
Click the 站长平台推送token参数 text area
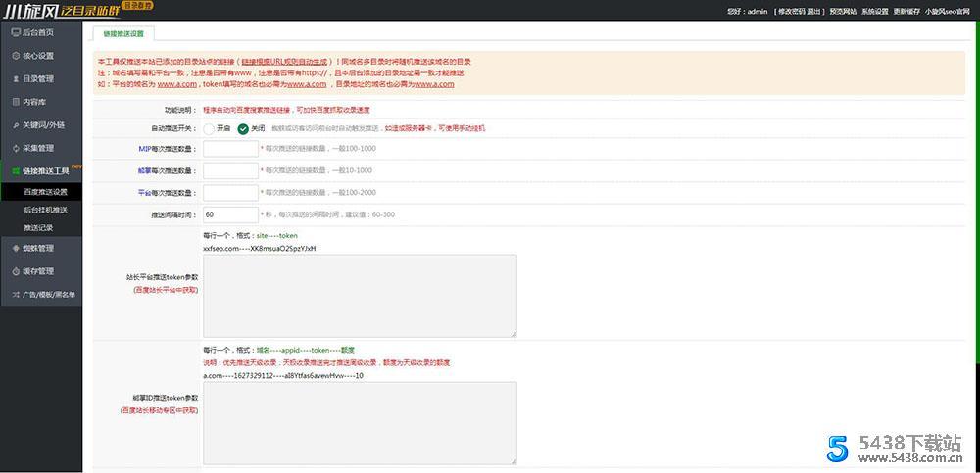(359, 296)
